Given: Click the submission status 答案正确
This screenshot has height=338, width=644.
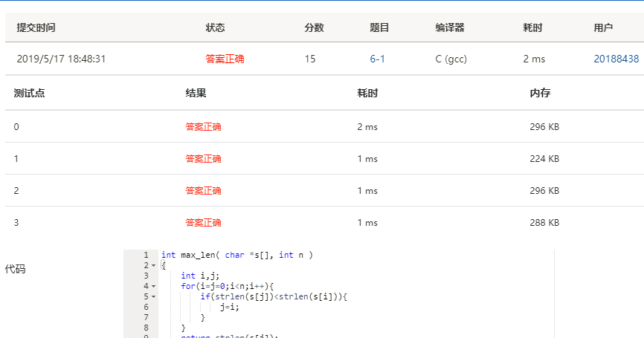Looking at the screenshot, I should pyautogui.click(x=225, y=59).
